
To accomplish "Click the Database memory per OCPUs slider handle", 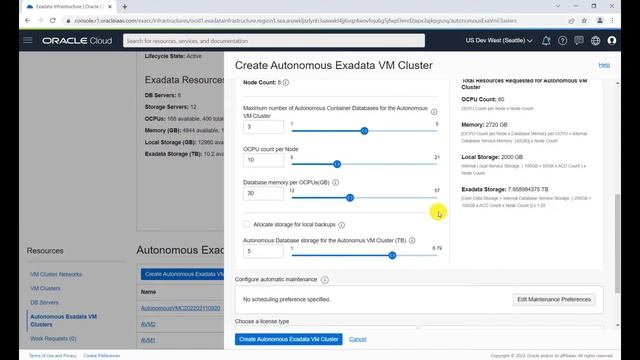I will click(350, 198).
